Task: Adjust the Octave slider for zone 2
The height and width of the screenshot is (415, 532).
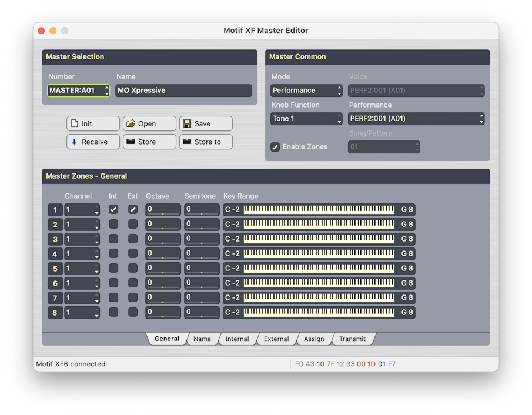Action: [x=163, y=225]
